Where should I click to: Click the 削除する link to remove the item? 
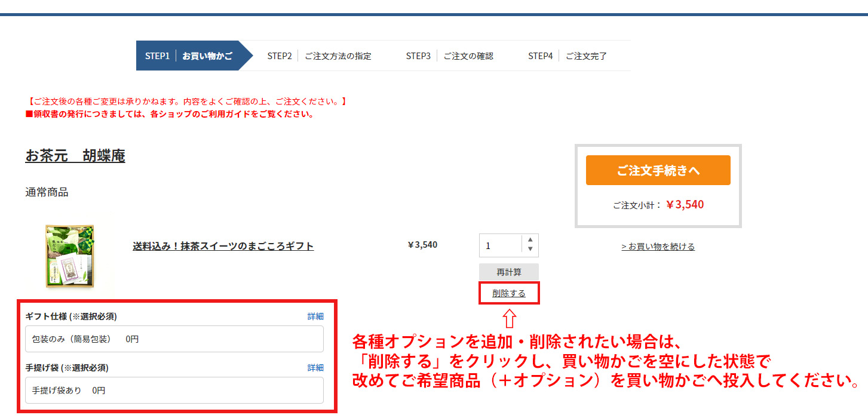pos(508,293)
